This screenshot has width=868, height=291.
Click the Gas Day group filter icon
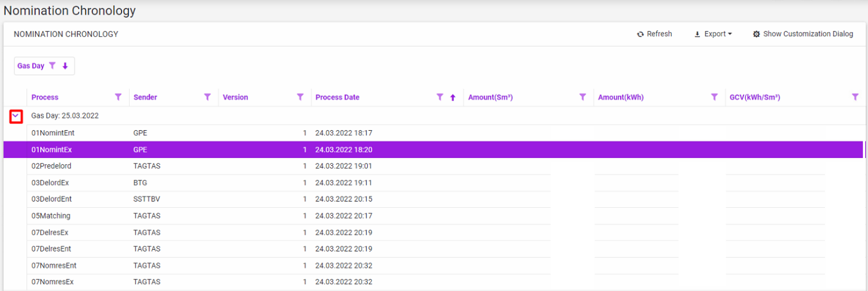(52, 66)
